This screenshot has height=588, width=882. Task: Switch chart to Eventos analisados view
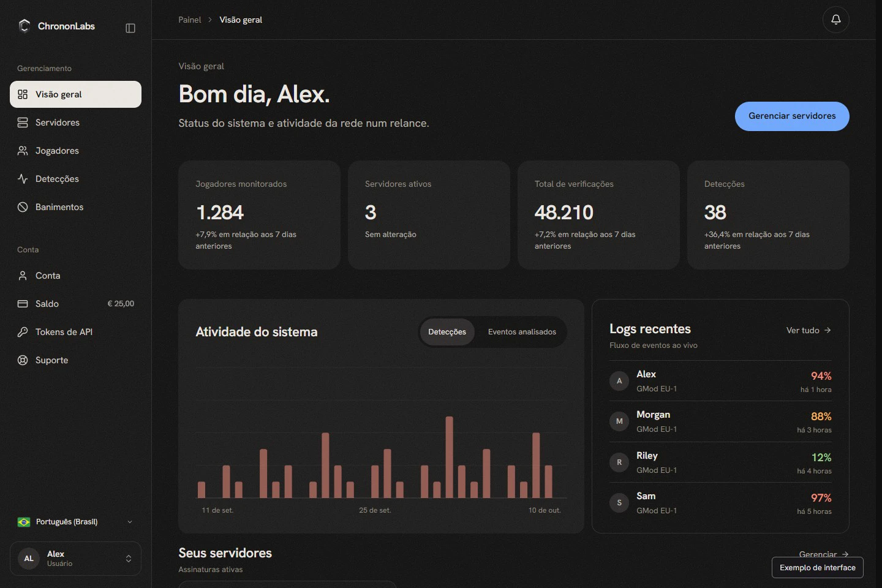tap(522, 332)
